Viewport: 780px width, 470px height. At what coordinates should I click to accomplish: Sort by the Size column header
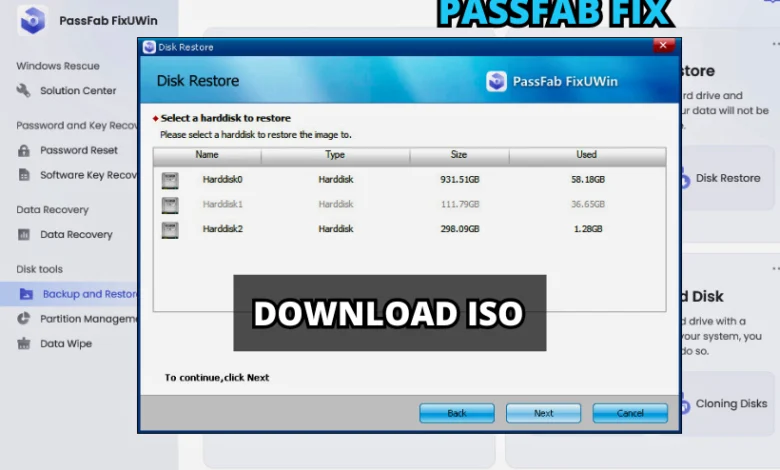click(459, 155)
